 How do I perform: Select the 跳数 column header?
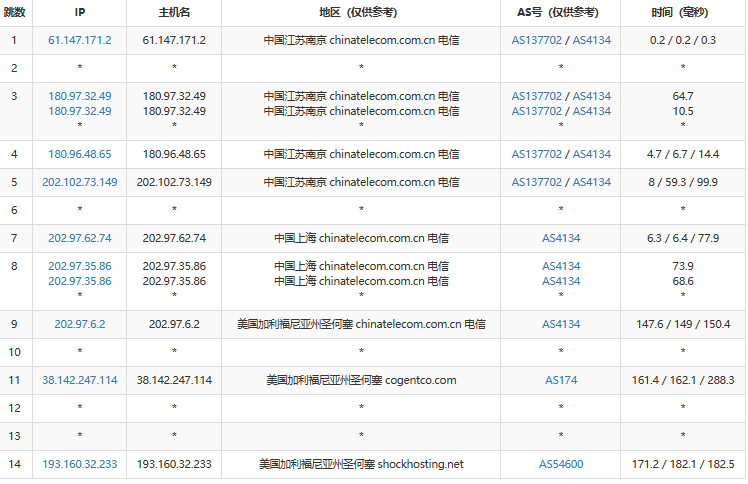pyautogui.click(x=14, y=12)
